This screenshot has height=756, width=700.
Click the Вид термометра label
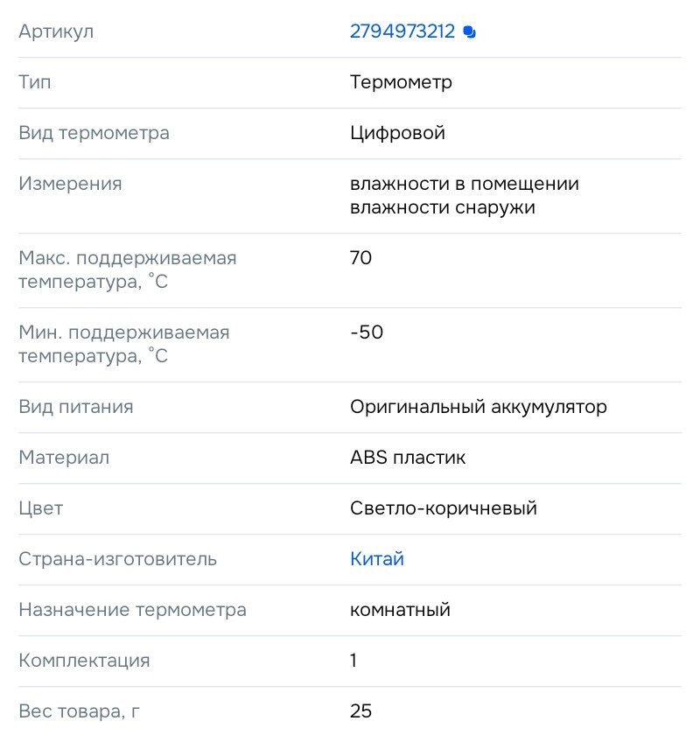click(94, 133)
